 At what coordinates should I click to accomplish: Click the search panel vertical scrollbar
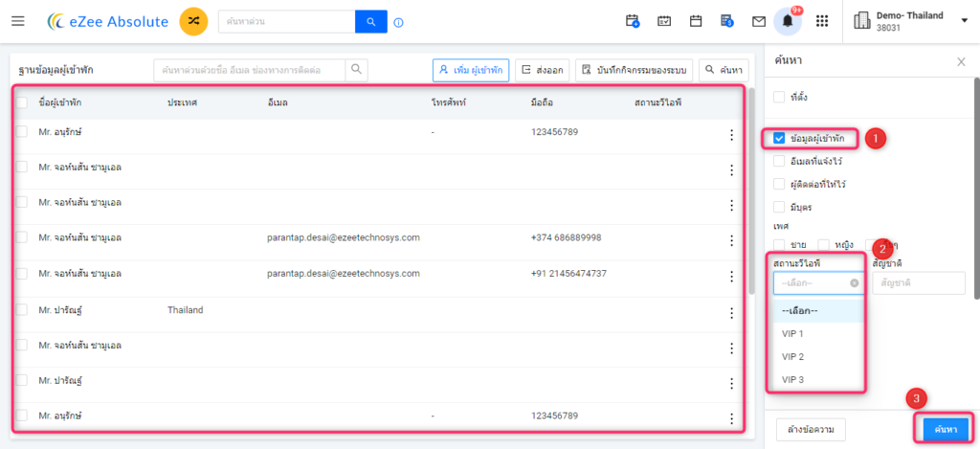[977, 188]
